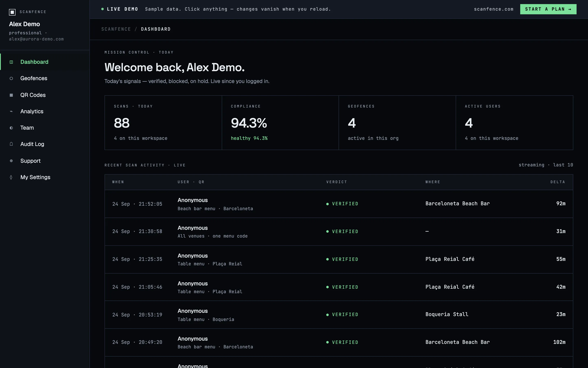Select the Geofences stat card
The image size is (588, 368).
397,123
